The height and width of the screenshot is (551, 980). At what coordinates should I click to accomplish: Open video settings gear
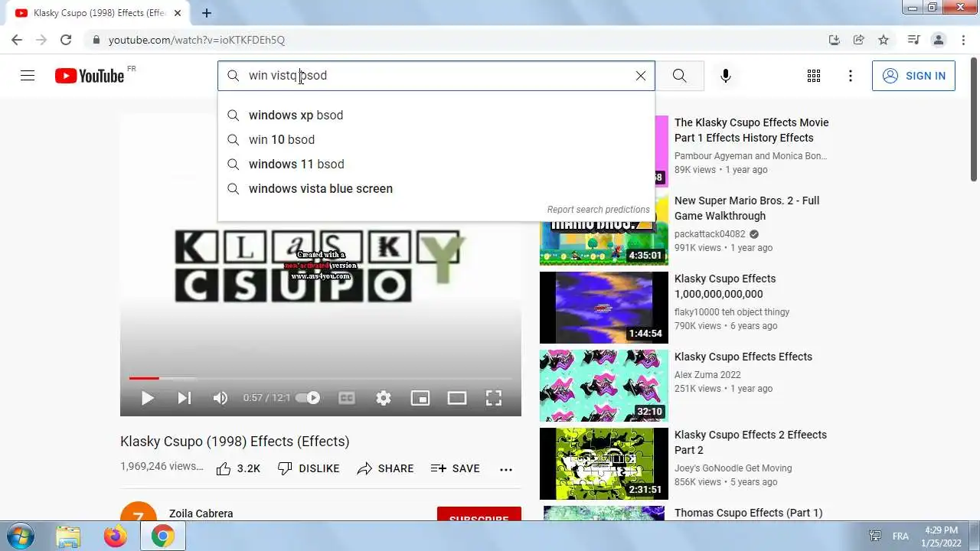point(384,398)
